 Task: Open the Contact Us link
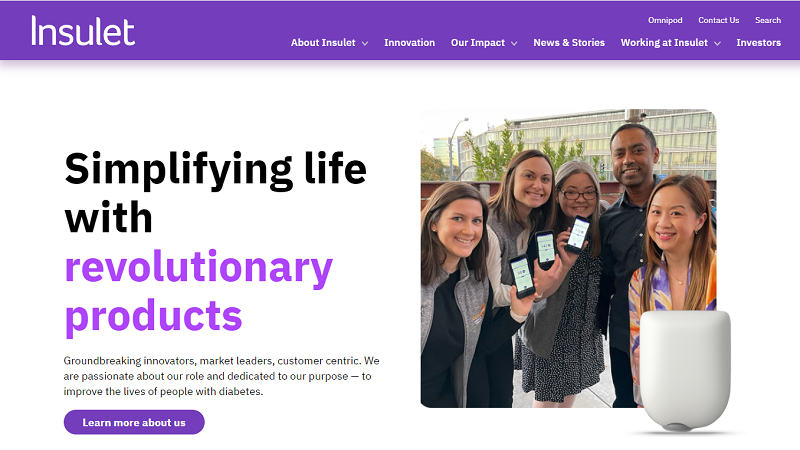coord(718,20)
